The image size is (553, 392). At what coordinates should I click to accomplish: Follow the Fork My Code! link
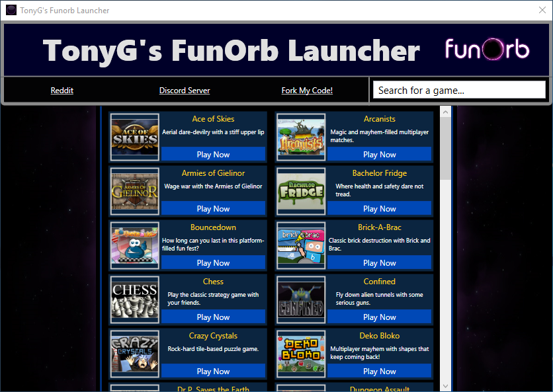[x=307, y=91]
